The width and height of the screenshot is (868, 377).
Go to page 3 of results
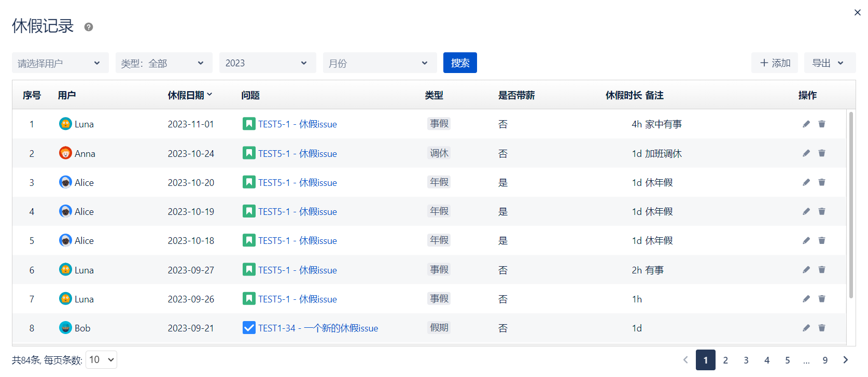746,360
